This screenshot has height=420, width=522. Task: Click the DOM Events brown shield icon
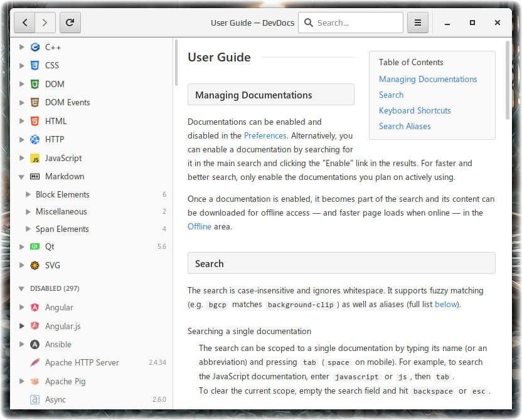coord(35,102)
